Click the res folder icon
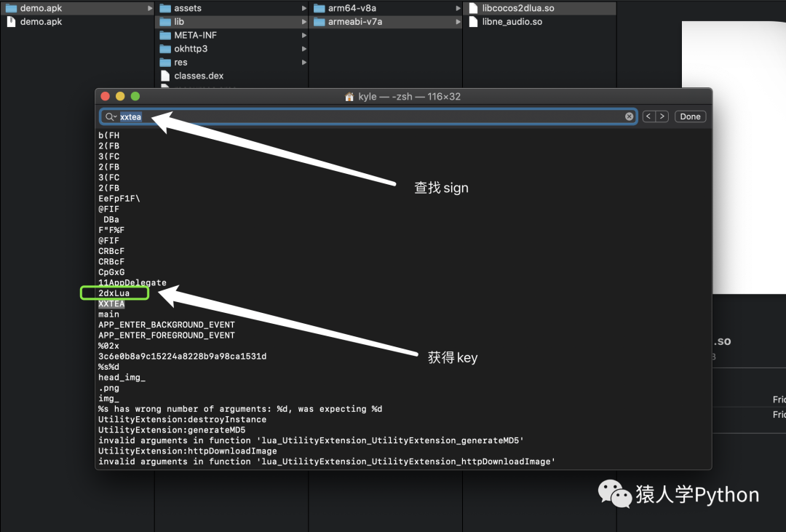The height and width of the screenshot is (532, 786). tap(165, 62)
